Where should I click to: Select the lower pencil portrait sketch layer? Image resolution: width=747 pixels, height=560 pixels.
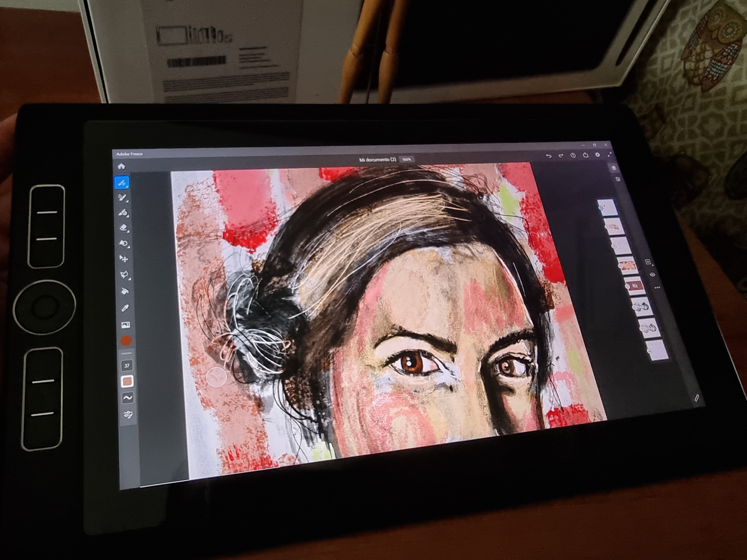pyautogui.click(x=650, y=328)
